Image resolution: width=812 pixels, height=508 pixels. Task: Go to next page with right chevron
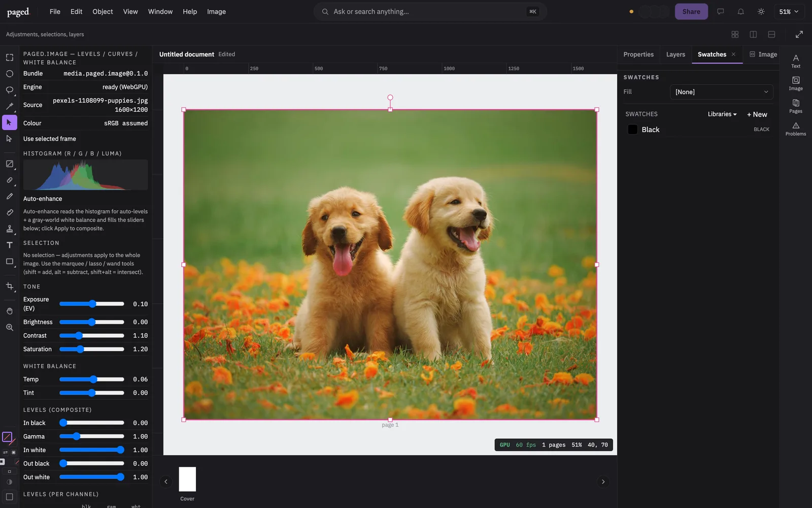click(603, 482)
